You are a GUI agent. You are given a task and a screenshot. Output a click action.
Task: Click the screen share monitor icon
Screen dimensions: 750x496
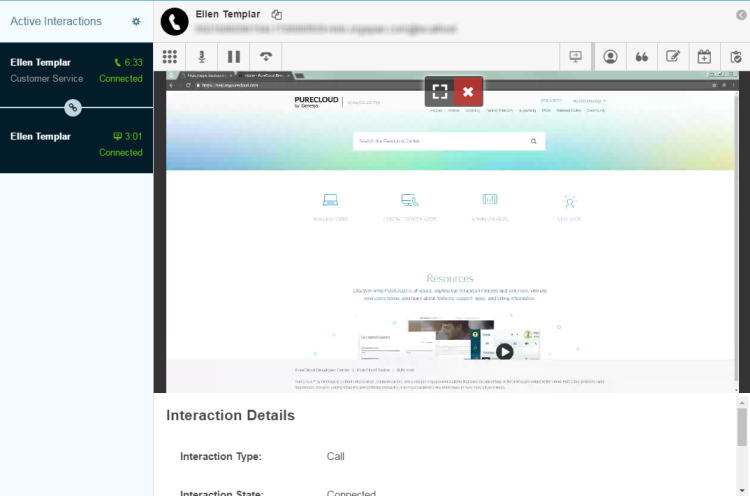coord(575,57)
